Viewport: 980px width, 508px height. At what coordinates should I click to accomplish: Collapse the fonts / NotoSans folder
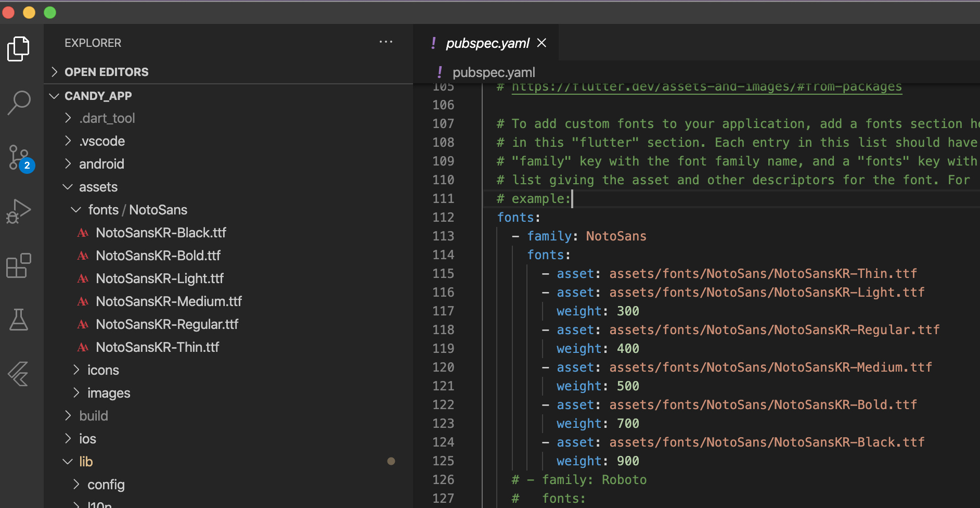pyautogui.click(x=76, y=209)
